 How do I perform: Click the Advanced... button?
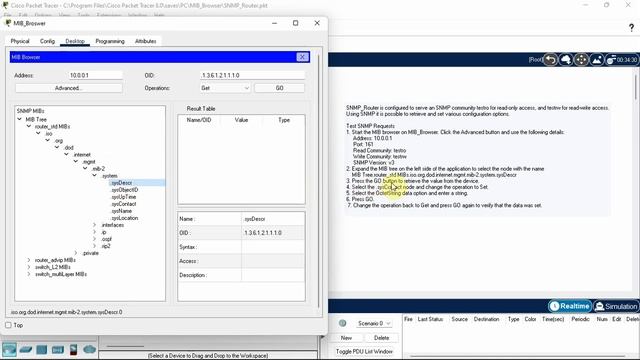69,88
